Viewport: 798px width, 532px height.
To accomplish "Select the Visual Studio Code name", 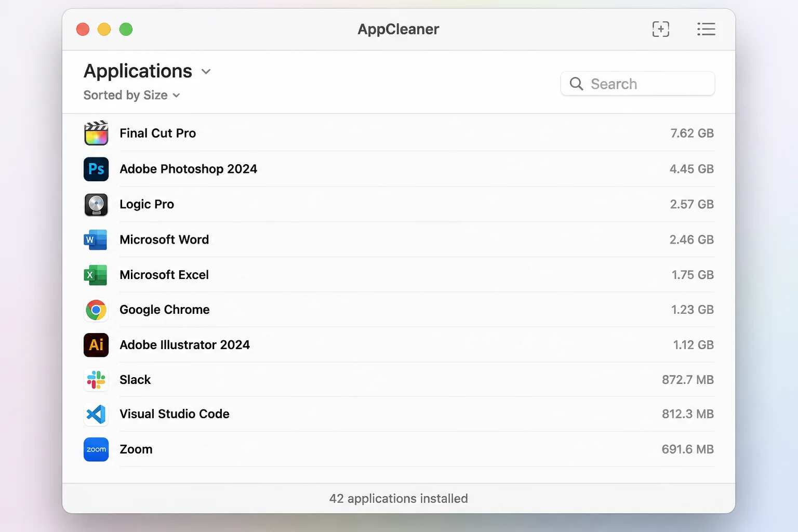I will coord(175,414).
